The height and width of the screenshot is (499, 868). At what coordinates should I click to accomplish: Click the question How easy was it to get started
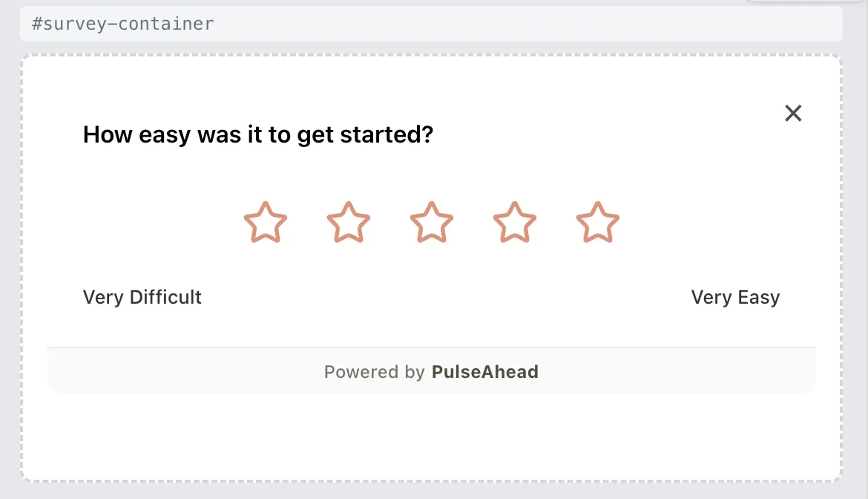[x=257, y=134]
